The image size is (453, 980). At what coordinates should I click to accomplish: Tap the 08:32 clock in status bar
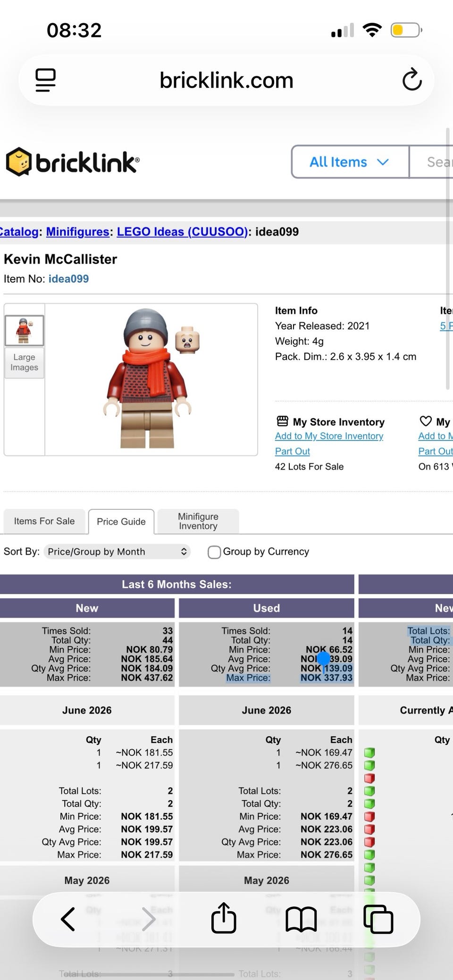pos(75,31)
